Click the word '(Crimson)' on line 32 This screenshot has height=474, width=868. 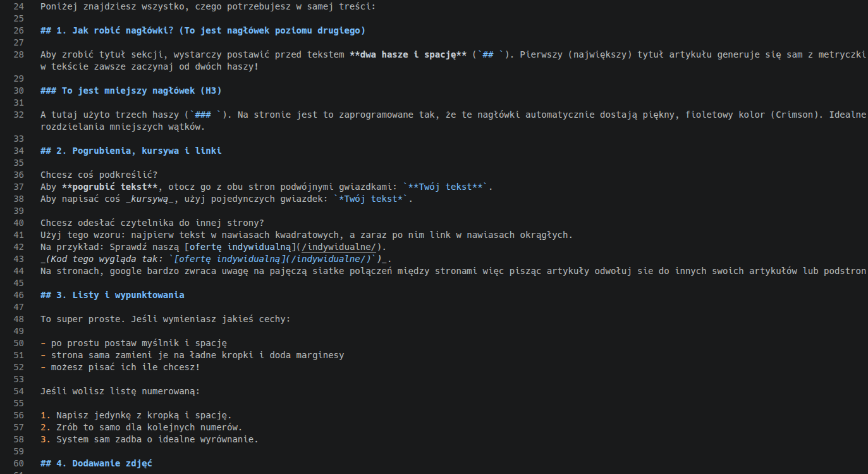pyautogui.click(x=796, y=115)
